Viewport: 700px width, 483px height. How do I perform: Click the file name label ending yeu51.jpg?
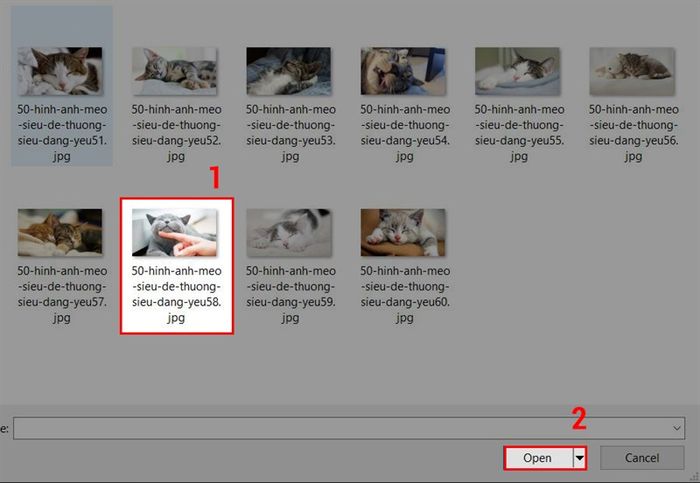tap(62, 133)
